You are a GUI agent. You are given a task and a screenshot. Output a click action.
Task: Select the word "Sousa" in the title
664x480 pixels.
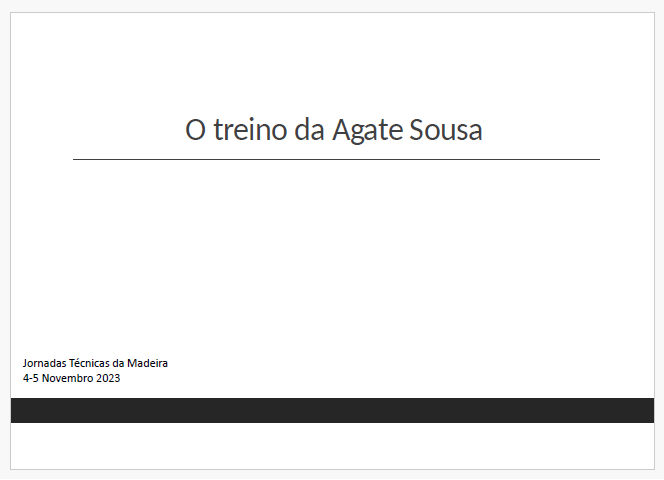coord(446,130)
